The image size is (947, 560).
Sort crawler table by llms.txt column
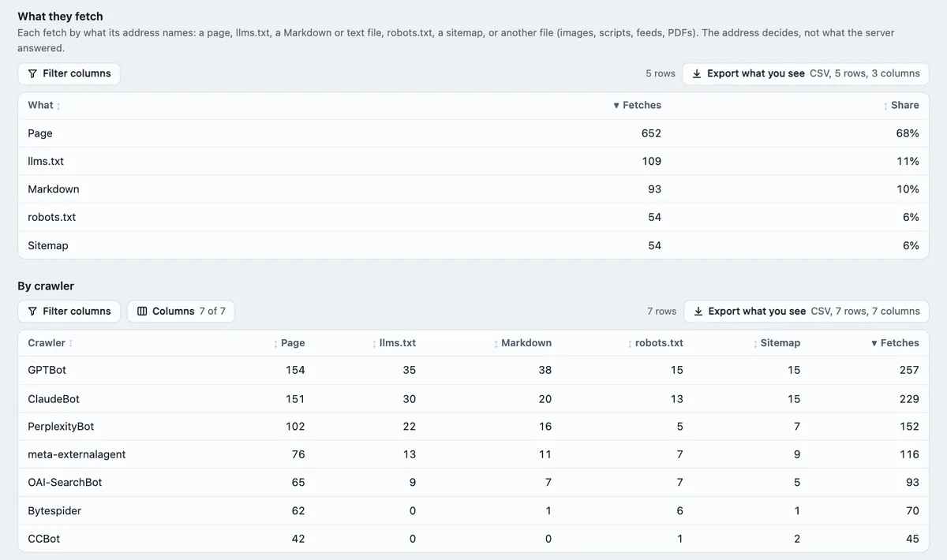[394, 343]
